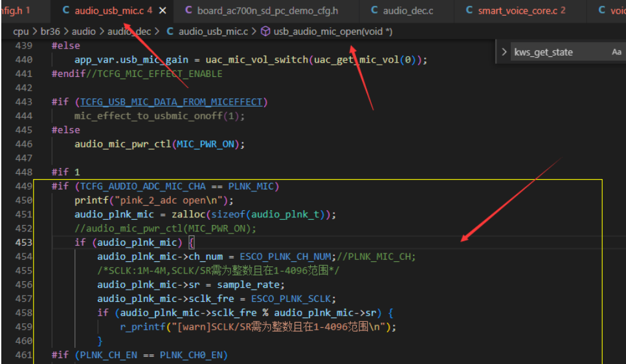Click the C file icon on smart_voice_core.c tab
Viewport: 626px width, 364px height.
coord(469,10)
